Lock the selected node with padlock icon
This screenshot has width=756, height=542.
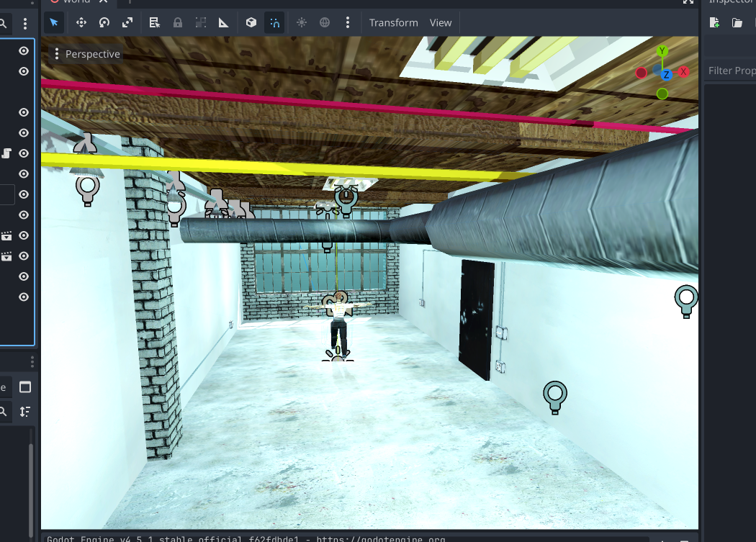pos(177,23)
